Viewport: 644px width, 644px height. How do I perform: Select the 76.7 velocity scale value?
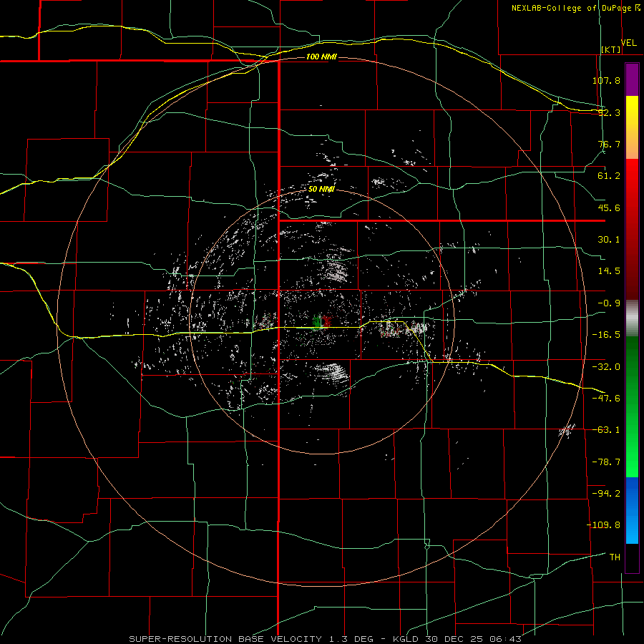(609, 144)
